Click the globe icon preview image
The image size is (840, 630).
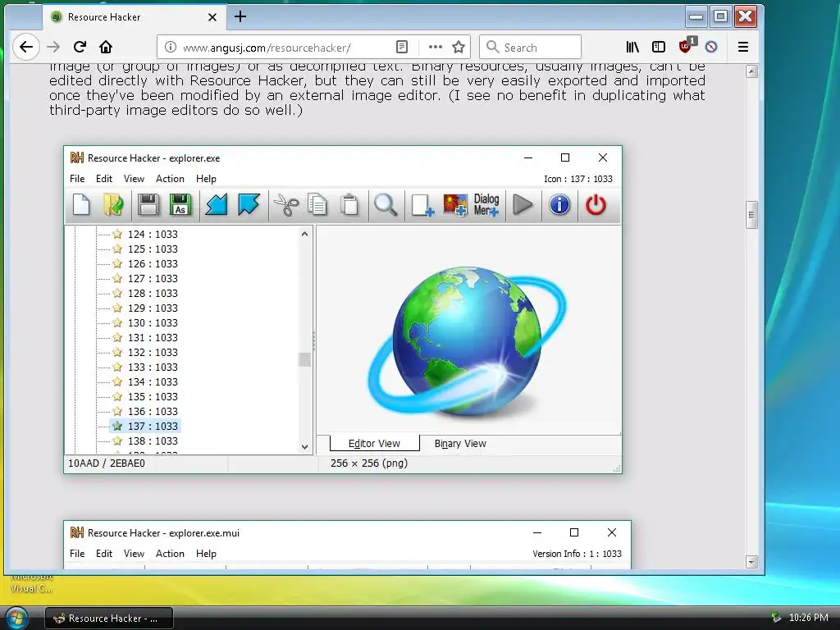(467, 342)
